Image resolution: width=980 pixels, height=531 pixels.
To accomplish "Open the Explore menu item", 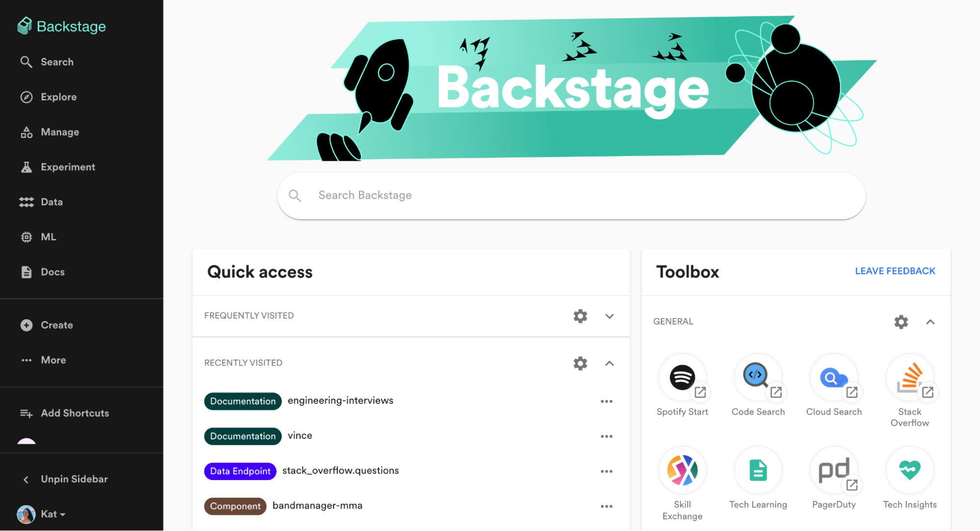I will [x=58, y=96].
